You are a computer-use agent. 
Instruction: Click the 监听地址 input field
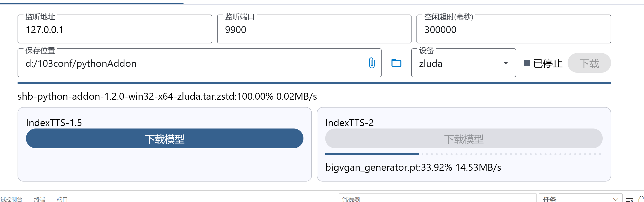click(x=115, y=30)
